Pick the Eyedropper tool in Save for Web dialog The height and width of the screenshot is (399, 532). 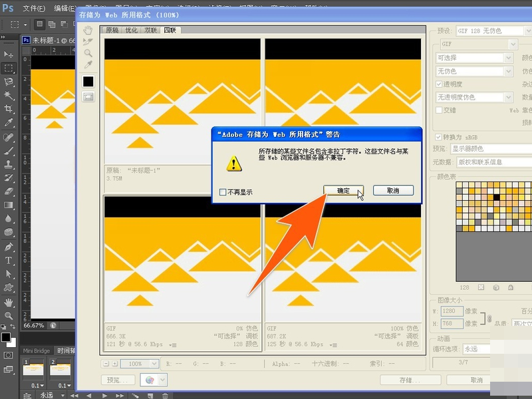88,64
